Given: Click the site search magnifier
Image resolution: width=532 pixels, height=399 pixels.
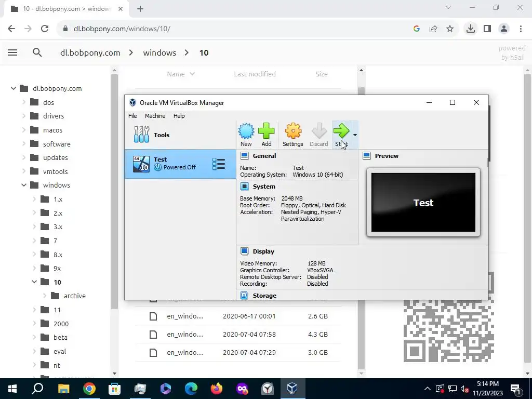Looking at the screenshot, I should tap(37, 52).
